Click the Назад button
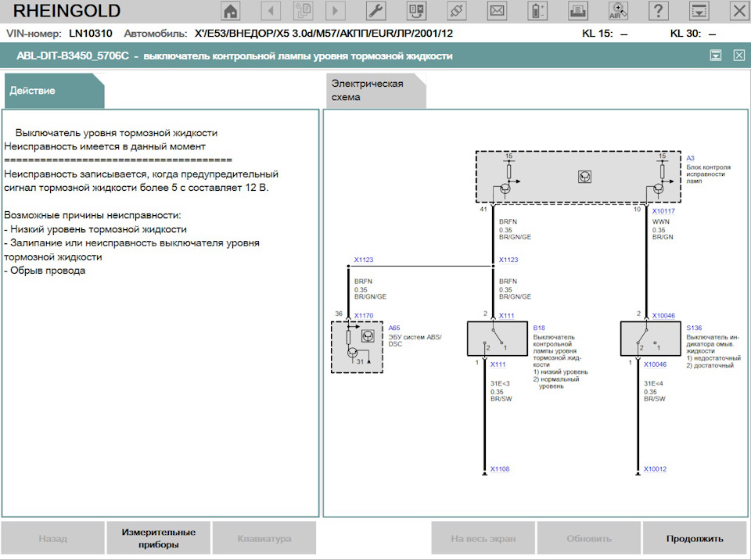 point(52,538)
